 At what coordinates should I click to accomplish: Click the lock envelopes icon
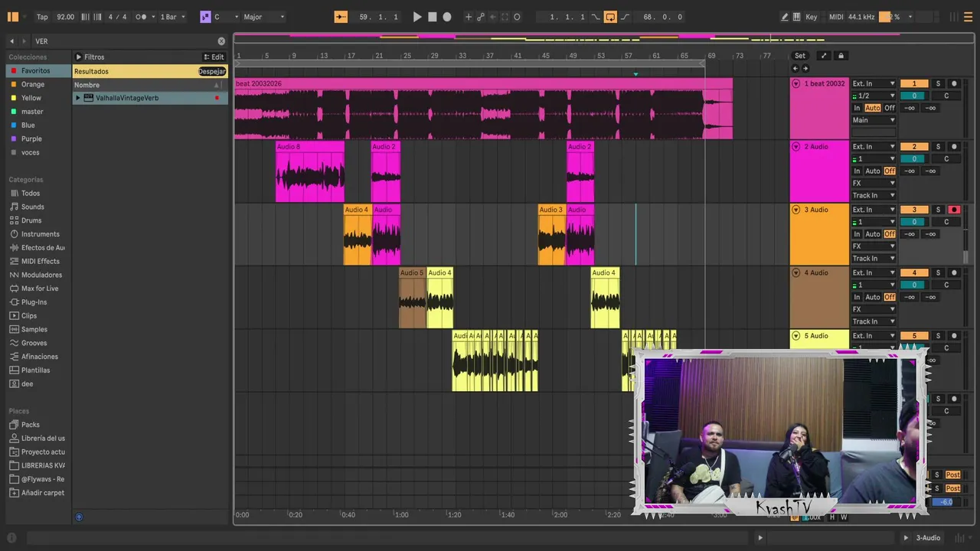pos(841,56)
